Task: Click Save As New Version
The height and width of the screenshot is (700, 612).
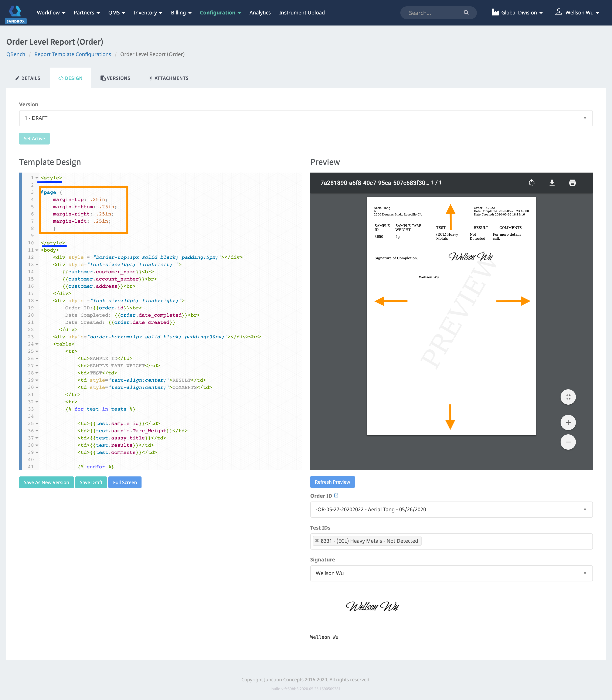Action: [x=46, y=482]
